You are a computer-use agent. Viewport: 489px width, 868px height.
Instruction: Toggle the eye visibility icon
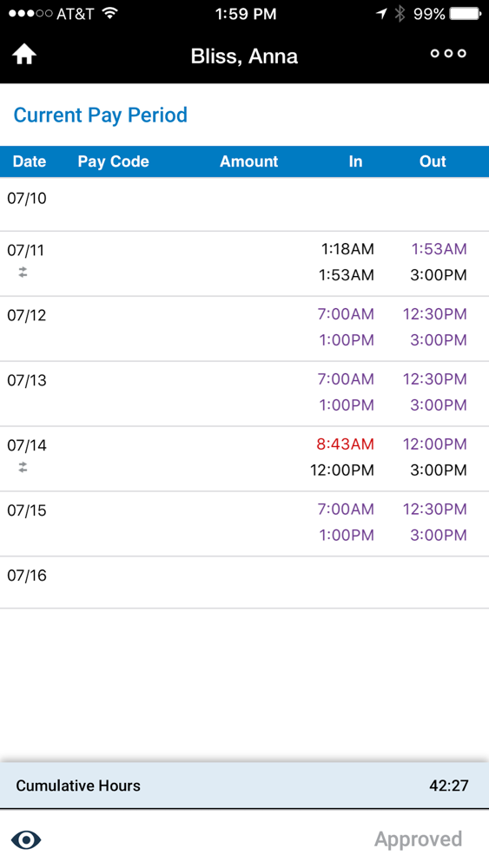(26, 839)
